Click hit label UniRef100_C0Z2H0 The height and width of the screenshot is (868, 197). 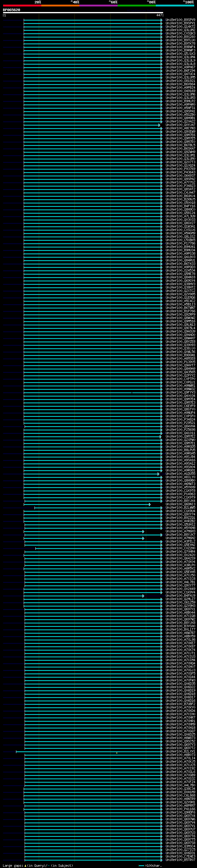coord(180,548)
